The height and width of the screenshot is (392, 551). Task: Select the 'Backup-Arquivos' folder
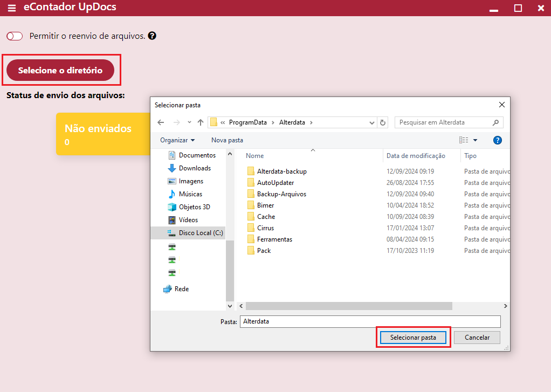tap(281, 194)
